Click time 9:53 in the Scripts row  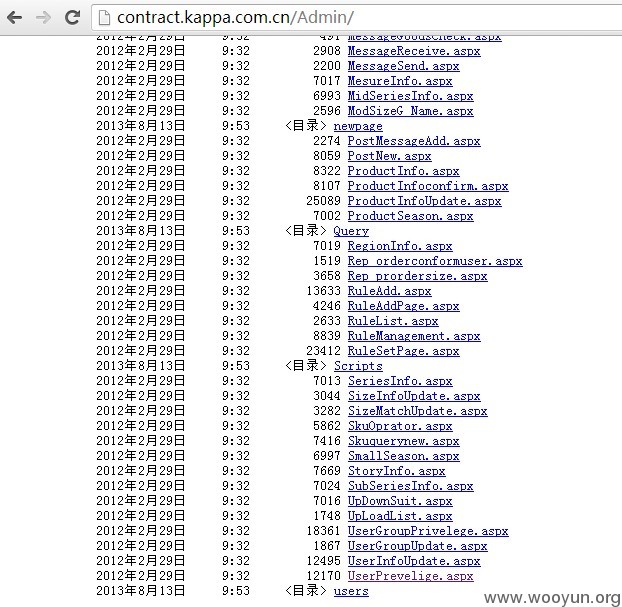[x=236, y=366]
